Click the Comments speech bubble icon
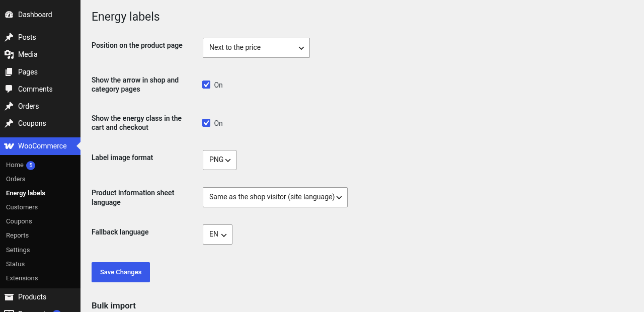The height and width of the screenshot is (312, 644). pos(9,89)
